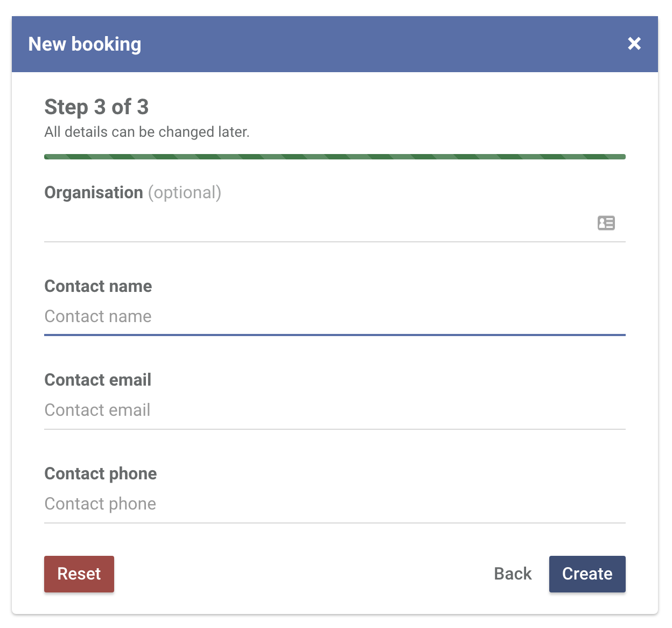Image resolution: width=672 pixels, height=628 pixels.
Task: Click the '(optional)' hint text
Action: pos(185,192)
